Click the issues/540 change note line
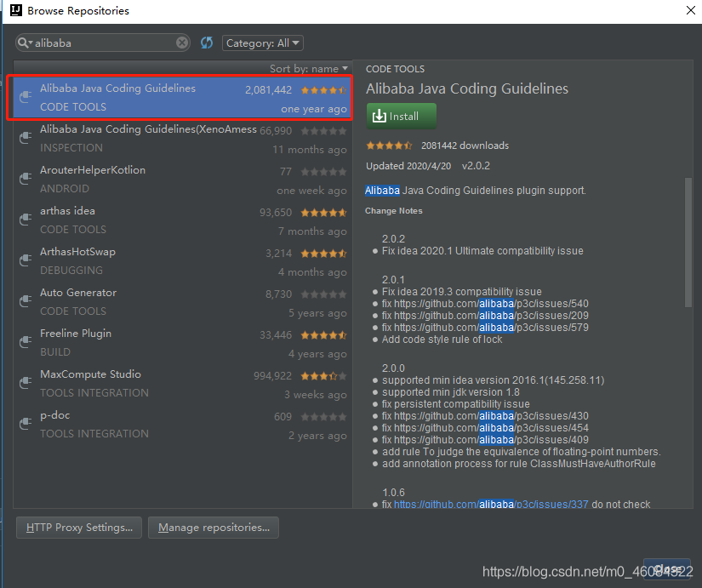The height and width of the screenshot is (588, 702). point(485,304)
